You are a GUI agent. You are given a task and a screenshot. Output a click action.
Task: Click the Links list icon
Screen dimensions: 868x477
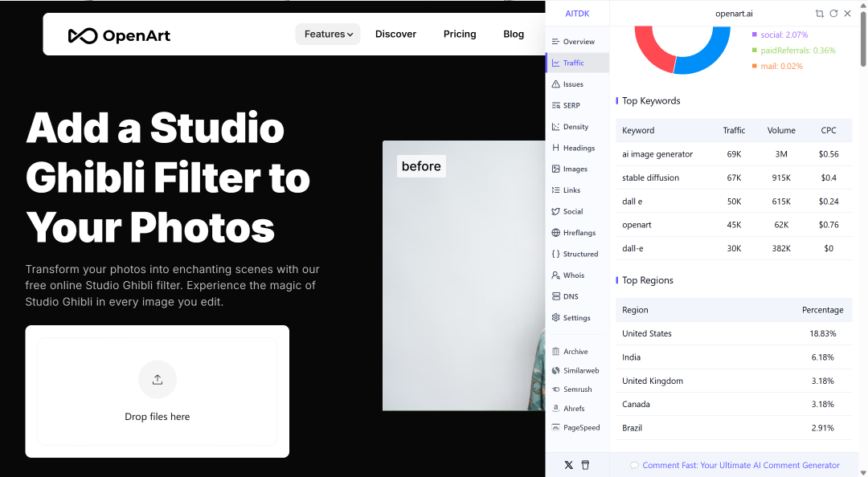pos(556,190)
